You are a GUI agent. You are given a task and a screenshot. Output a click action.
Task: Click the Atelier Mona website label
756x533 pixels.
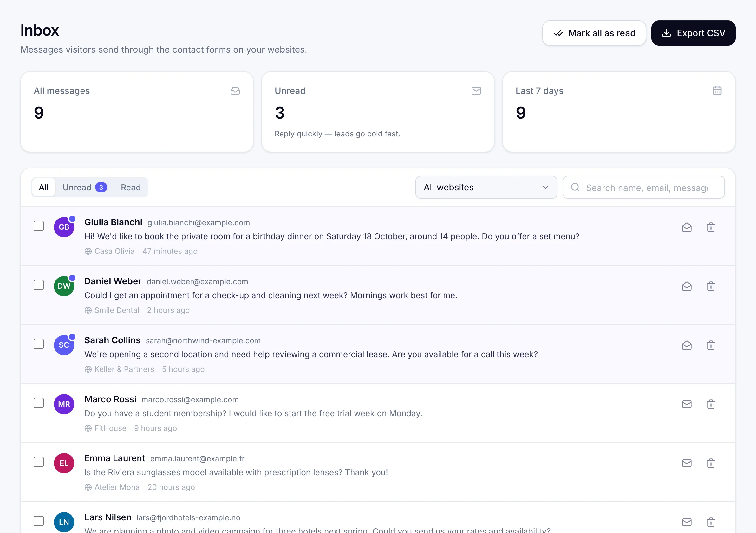pyautogui.click(x=117, y=487)
